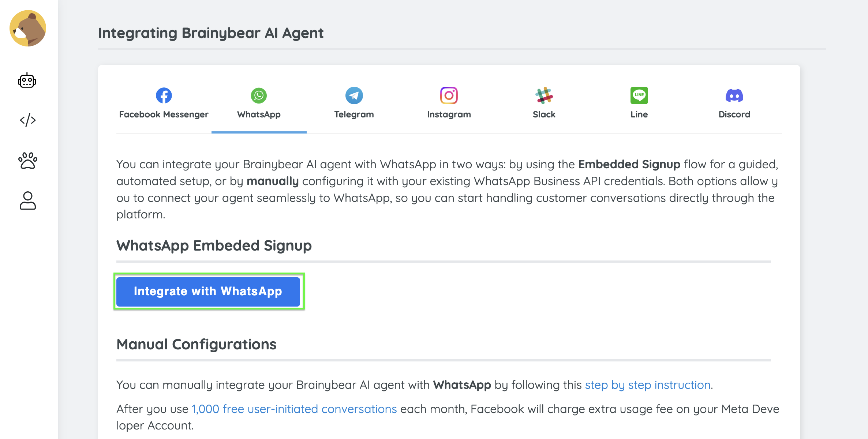Open 1,000 free user-initiated conversations link
This screenshot has width=868, height=439.
(294, 409)
